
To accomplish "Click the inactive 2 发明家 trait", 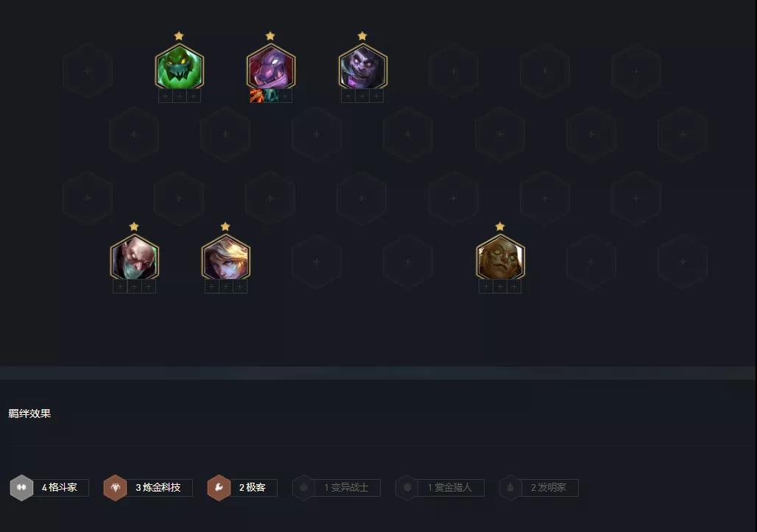I will pos(538,488).
